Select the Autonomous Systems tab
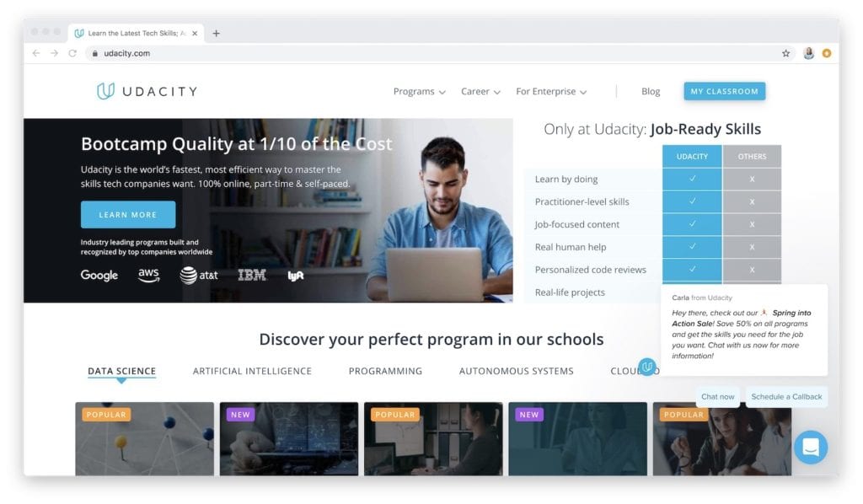863x504 pixels. 517,371
